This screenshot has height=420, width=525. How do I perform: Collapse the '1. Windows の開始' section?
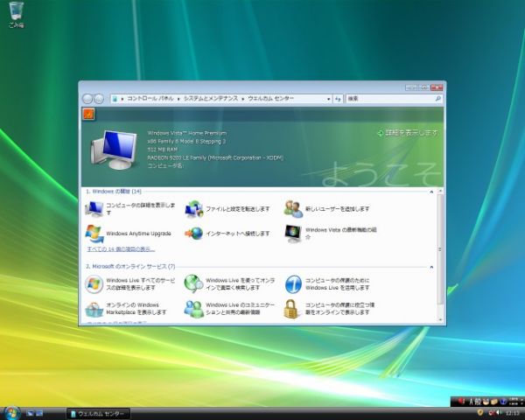point(431,191)
